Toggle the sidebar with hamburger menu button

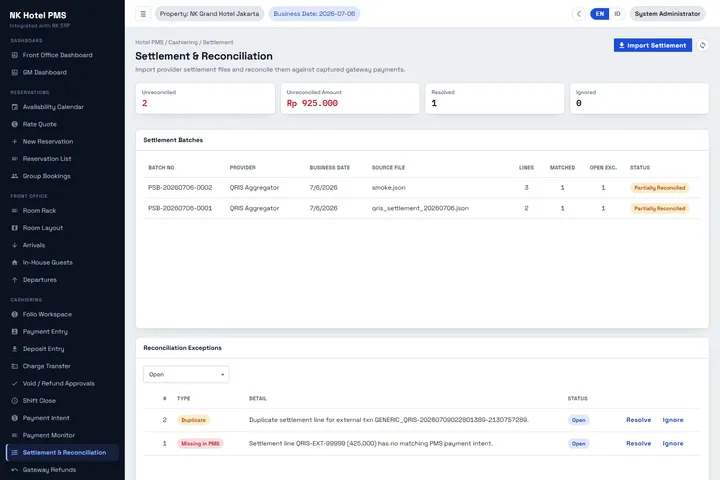(143, 14)
